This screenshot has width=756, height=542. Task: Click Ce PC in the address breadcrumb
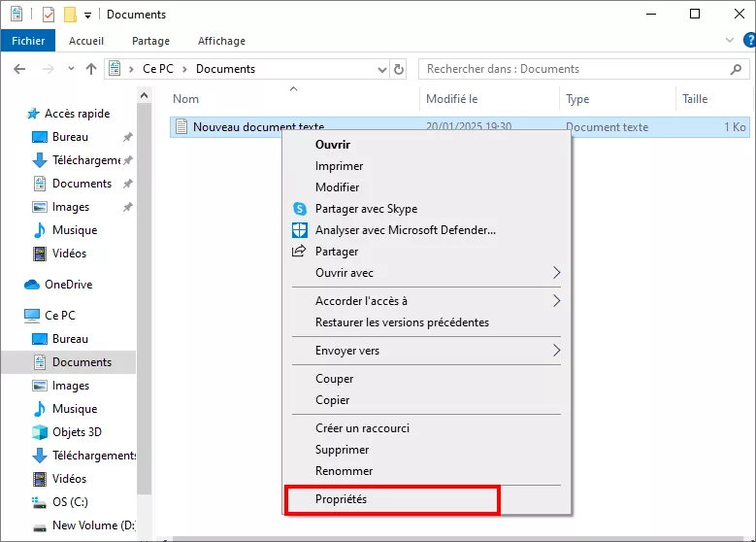157,69
